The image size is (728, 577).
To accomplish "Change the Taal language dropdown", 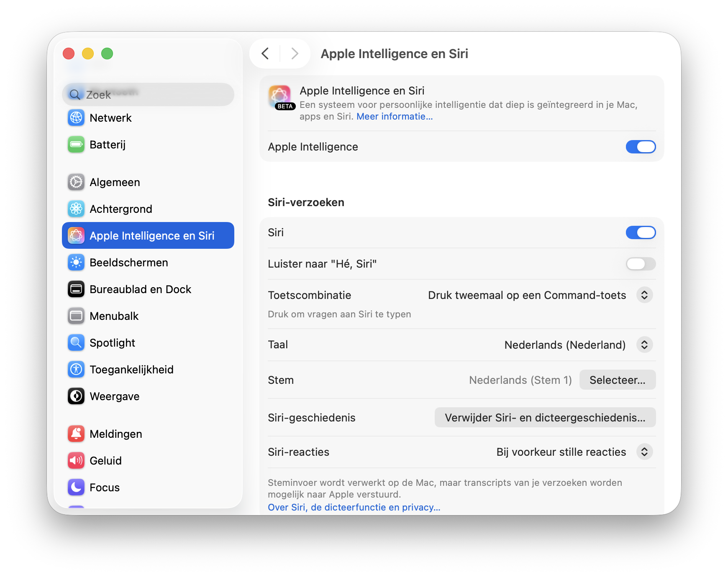I will (x=644, y=345).
